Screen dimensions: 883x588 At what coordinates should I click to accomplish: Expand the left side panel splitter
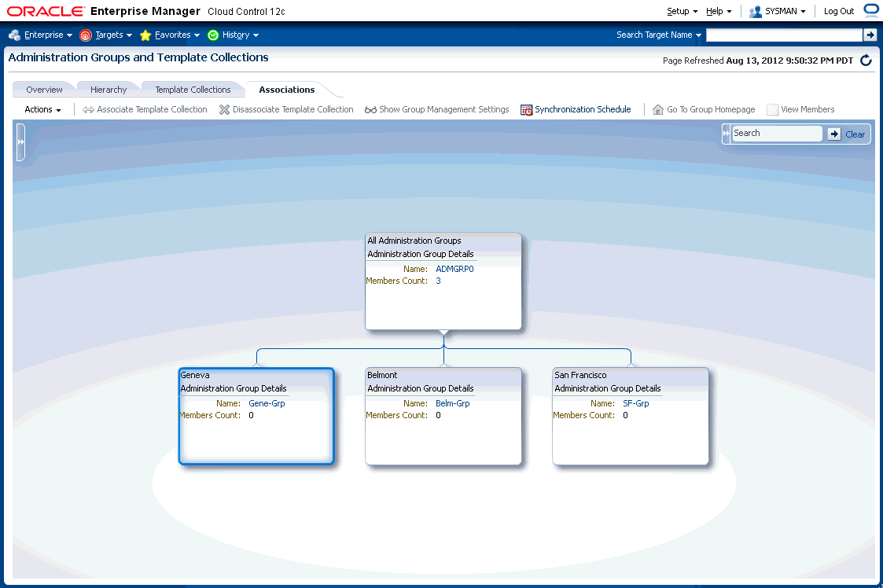(20, 142)
